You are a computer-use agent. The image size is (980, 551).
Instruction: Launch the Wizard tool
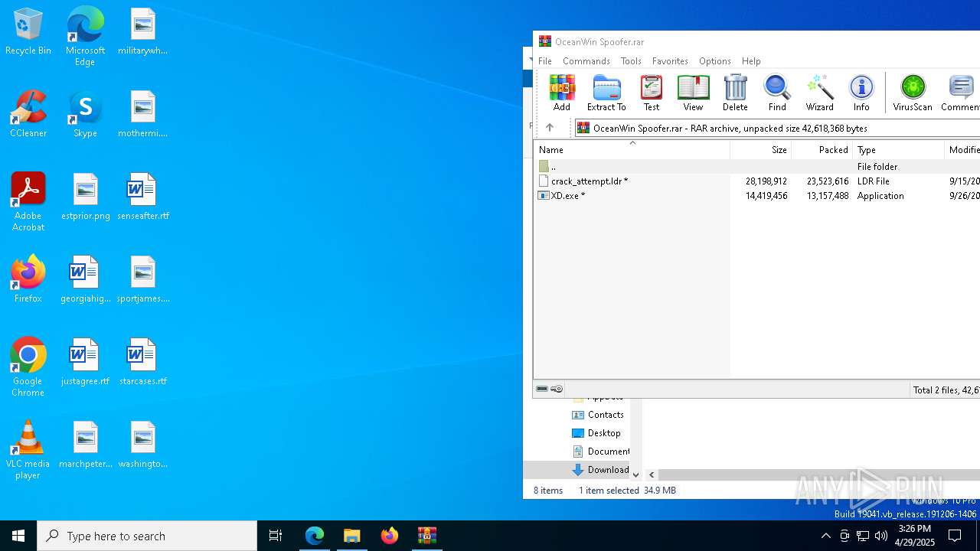pos(819,93)
